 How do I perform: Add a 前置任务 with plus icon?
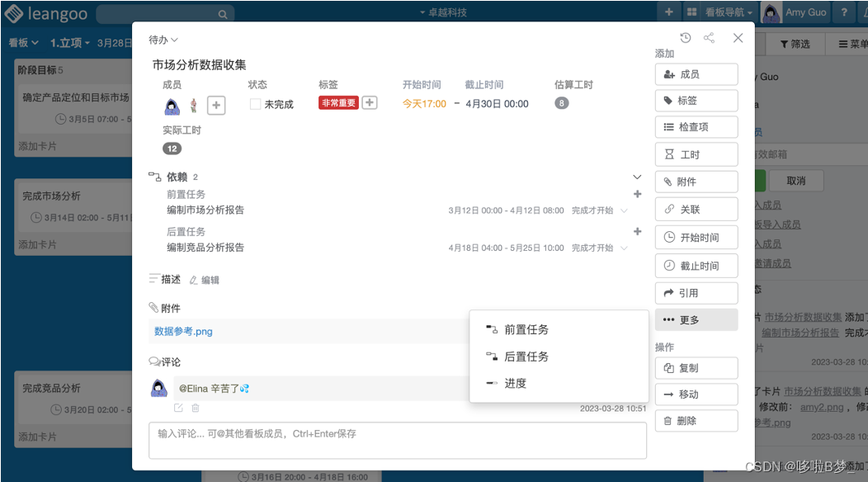pyautogui.click(x=638, y=194)
